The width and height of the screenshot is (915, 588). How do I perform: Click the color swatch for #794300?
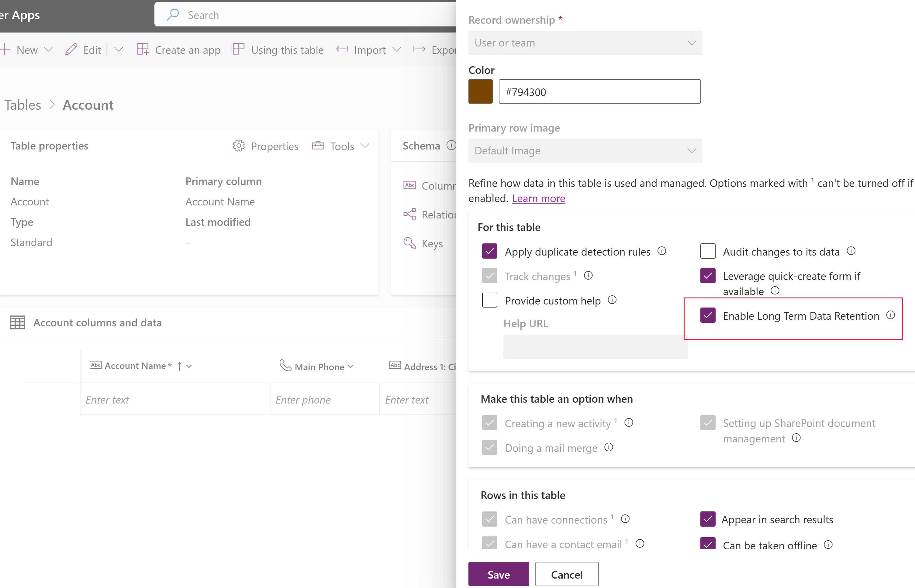pos(480,91)
